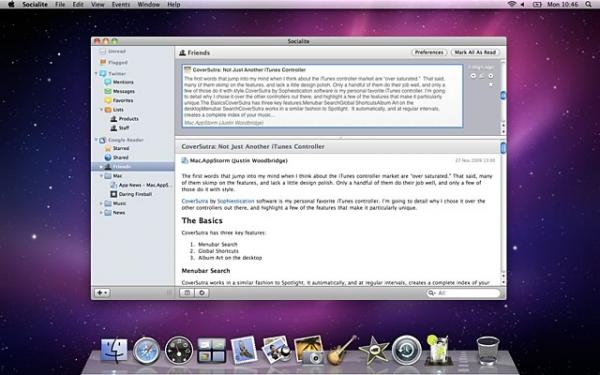The height and width of the screenshot is (375, 600).
Task: Click the Mac.AppStorm (Justin Woodbridge) source heading
Action: [x=239, y=161]
